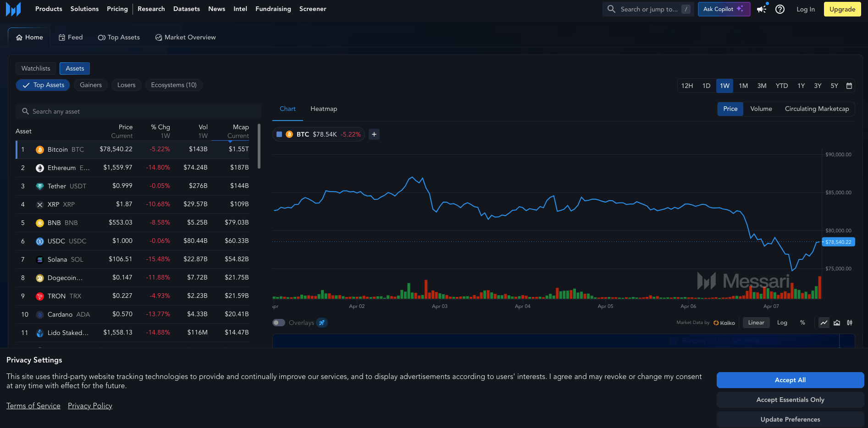This screenshot has width=868, height=428.
Task: Click the magnifier in asset search
Action: coord(25,111)
